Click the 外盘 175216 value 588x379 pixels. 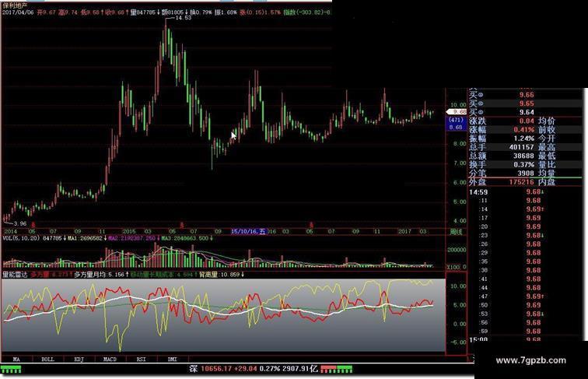coord(522,182)
